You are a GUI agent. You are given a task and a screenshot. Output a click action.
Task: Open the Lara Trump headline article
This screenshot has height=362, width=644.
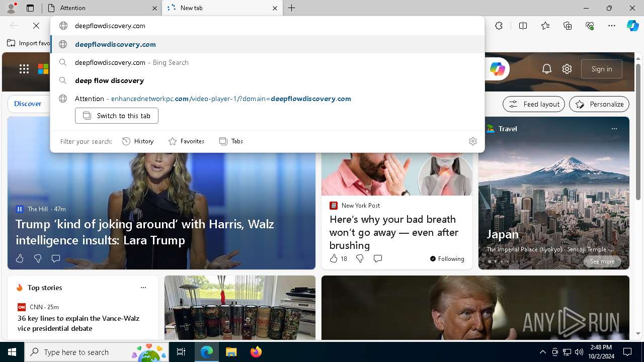click(145, 232)
